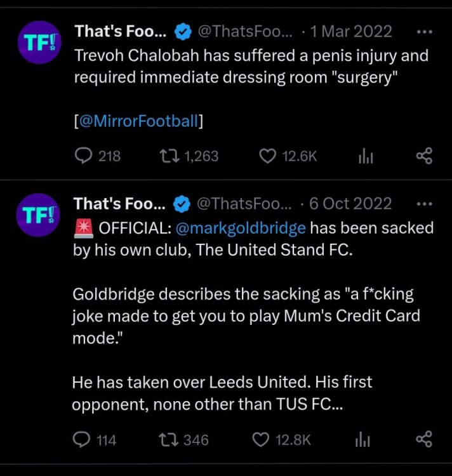
Task: Open TF avatar on the second tweet
Action: tap(38, 215)
